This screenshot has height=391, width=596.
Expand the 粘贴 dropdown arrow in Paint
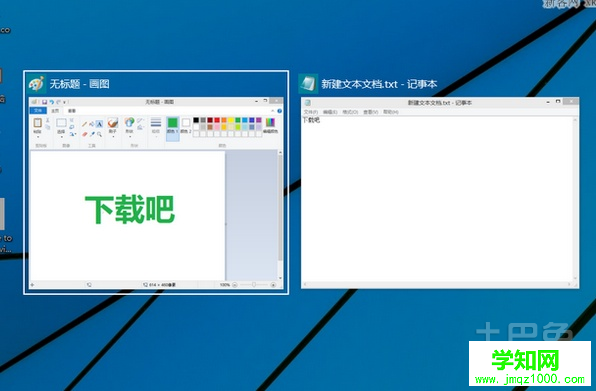[38, 137]
